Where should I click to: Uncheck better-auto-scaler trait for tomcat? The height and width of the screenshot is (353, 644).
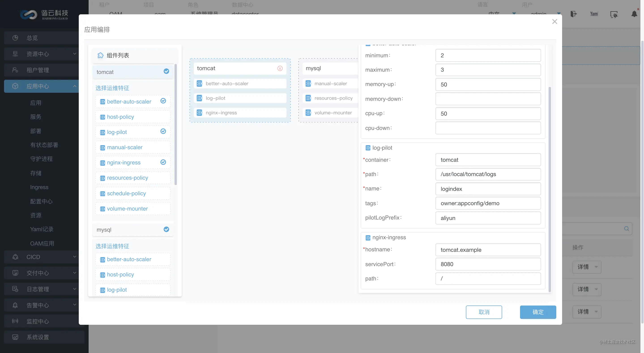(163, 101)
